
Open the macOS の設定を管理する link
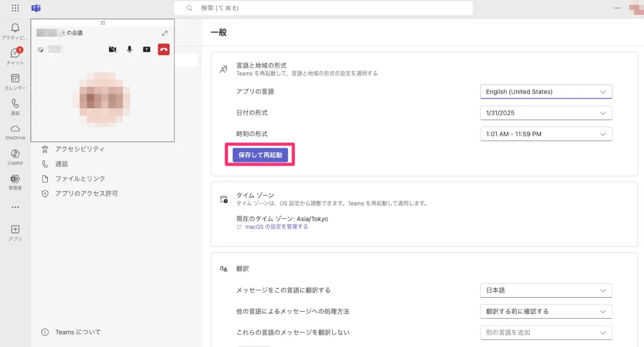point(275,226)
